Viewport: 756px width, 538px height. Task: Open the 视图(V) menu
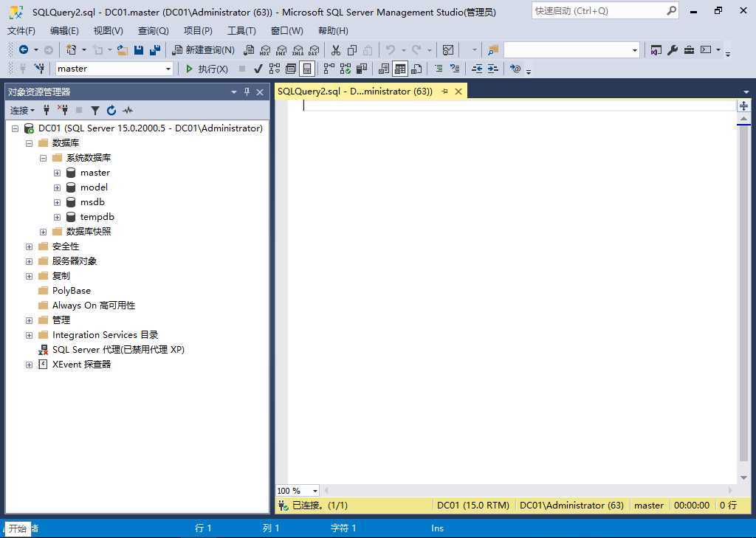click(109, 31)
